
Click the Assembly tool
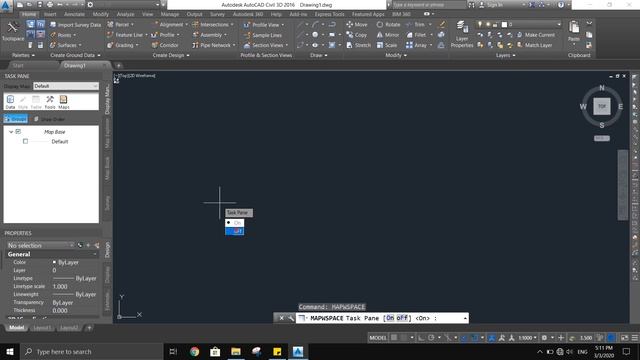(208, 35)
